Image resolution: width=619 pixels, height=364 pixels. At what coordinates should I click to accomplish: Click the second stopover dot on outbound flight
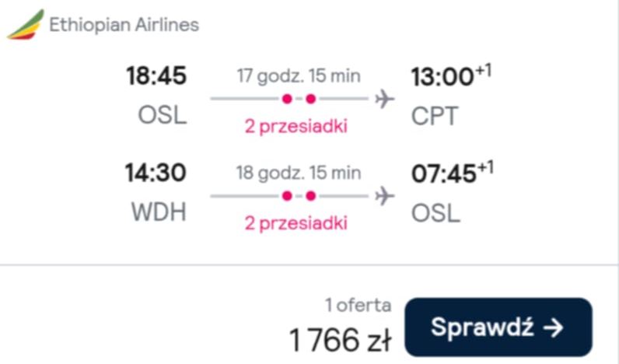pyautogui.click(x=311, y=99)
